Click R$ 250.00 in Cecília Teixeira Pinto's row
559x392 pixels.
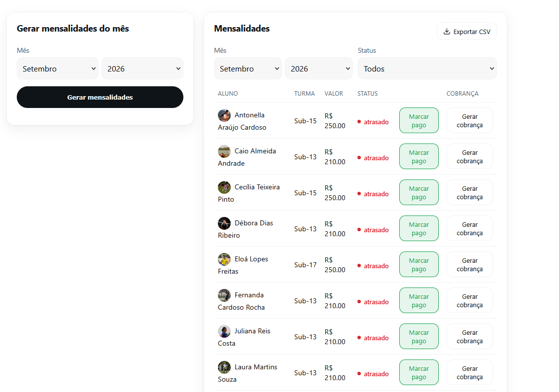click(335, 193)
